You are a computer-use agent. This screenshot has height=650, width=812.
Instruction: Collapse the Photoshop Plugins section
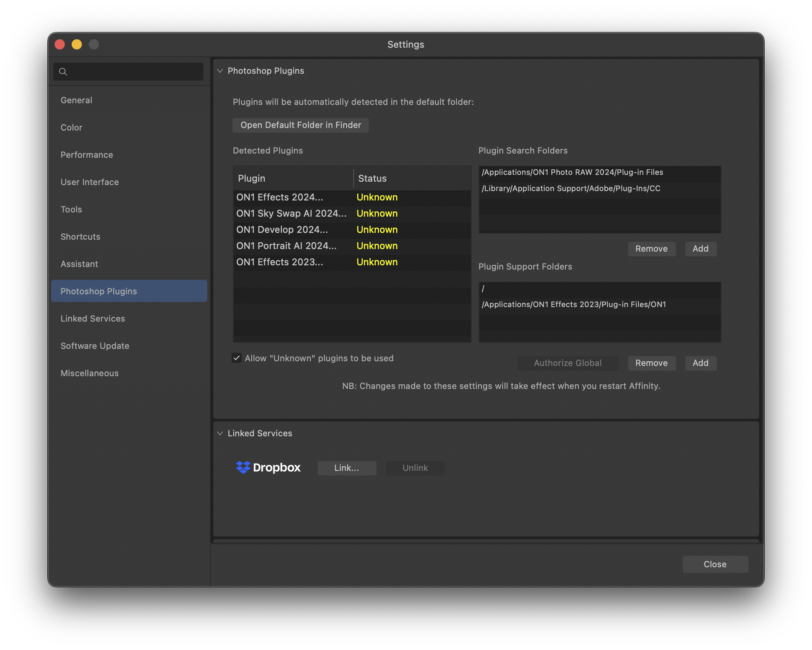click(220, 71)
